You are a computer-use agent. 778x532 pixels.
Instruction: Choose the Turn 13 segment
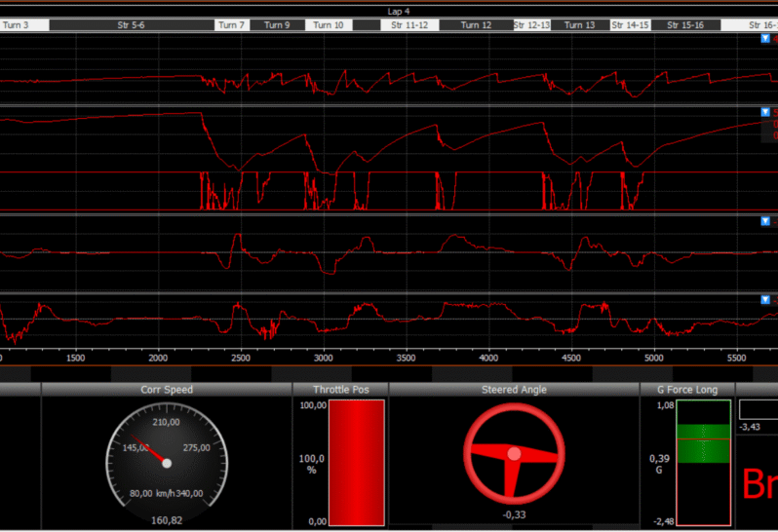[579, 24]
